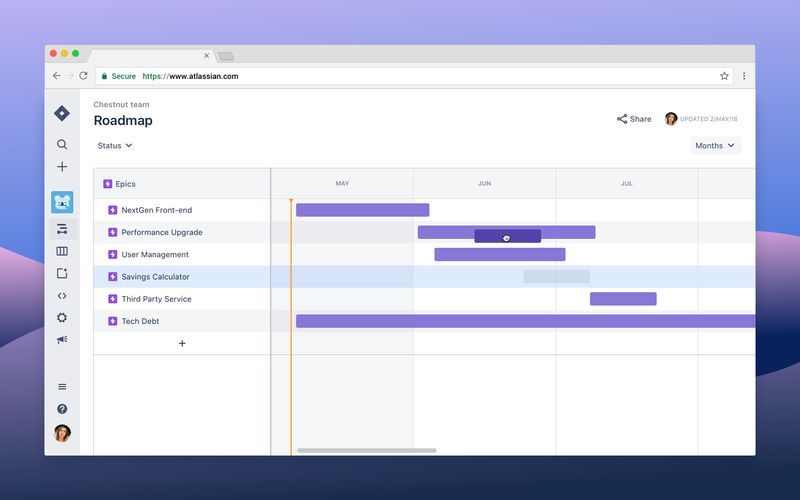Viewport: 800px width, 500px height.
Task: Open the hamburger menu icon in sidebar
Action: pyautogui.click(x=62, y=387)
